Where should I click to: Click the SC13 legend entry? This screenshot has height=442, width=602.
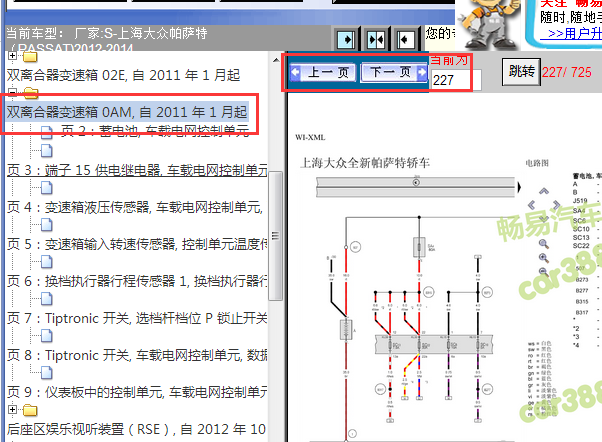(581, 237)
